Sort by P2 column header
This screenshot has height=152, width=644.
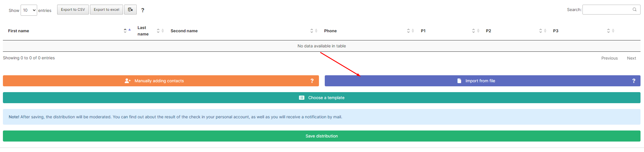click(488, 31)
